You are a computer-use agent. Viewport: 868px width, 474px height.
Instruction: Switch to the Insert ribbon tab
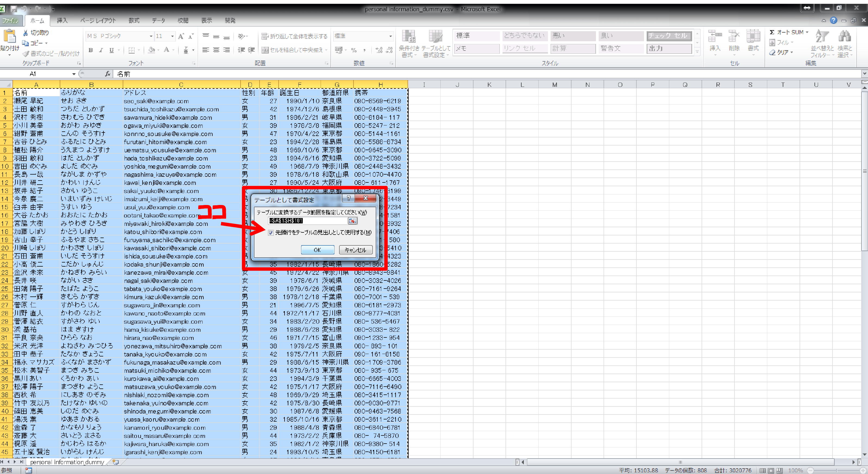click(62, 21)
